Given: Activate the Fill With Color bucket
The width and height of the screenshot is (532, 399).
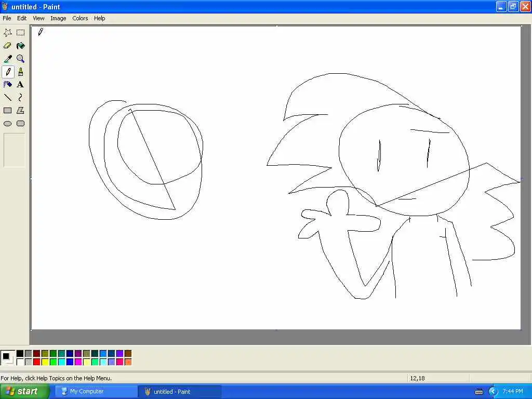Looking at the screenshot, I should [21, 46].
